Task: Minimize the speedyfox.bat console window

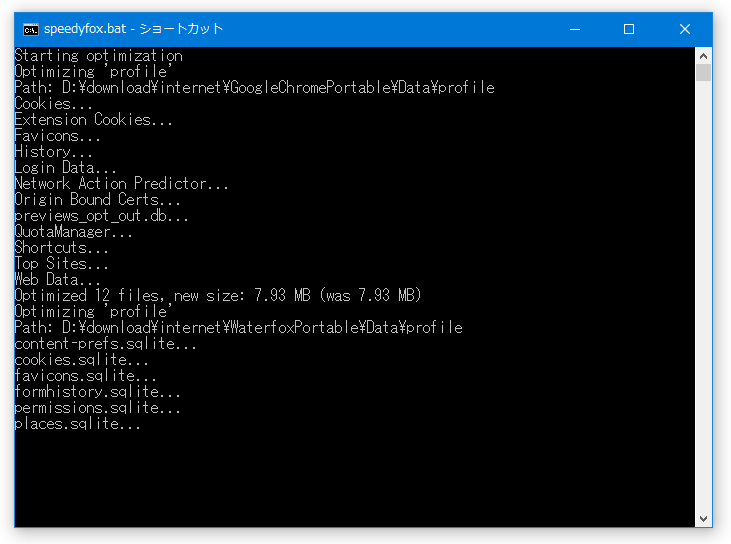Action: click(575, 29)
